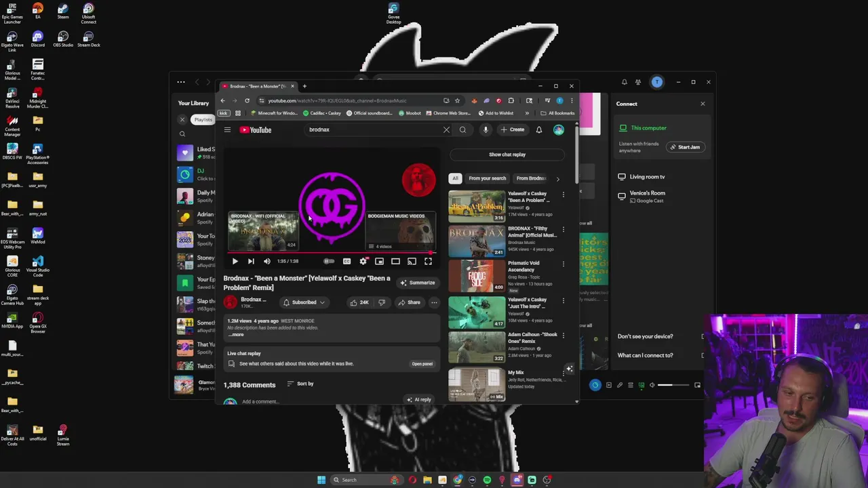Open browser extensions puzzle icon
868x488 pixels.
[x=511, y=100]
